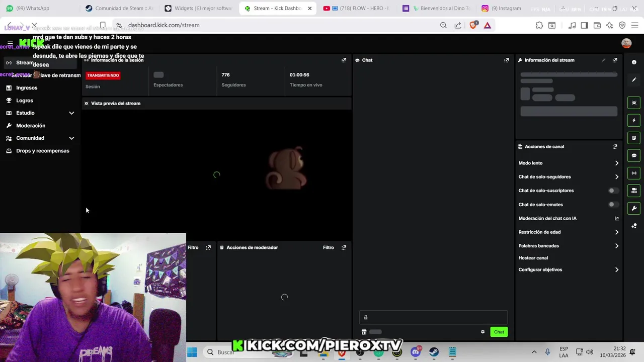Screen dimensions: 644x362
Task: Open Steam from the taskbar
Action: point(434,352)
